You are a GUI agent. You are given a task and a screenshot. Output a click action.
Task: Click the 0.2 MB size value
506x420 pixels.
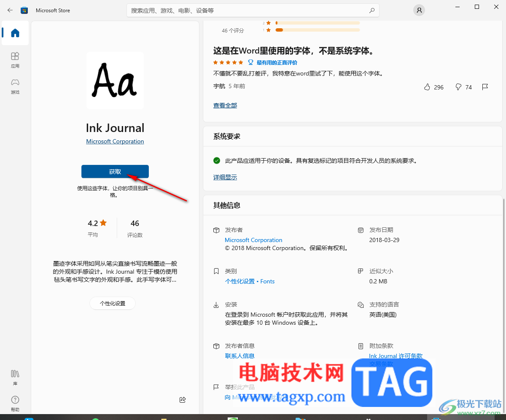point(378,281)
